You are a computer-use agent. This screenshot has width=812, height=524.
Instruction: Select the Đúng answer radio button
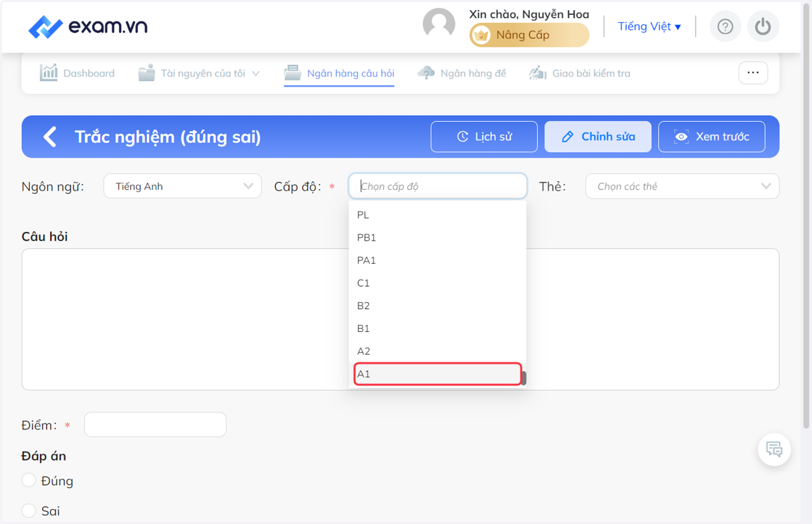pyautogui.click(x=28, y=480)
